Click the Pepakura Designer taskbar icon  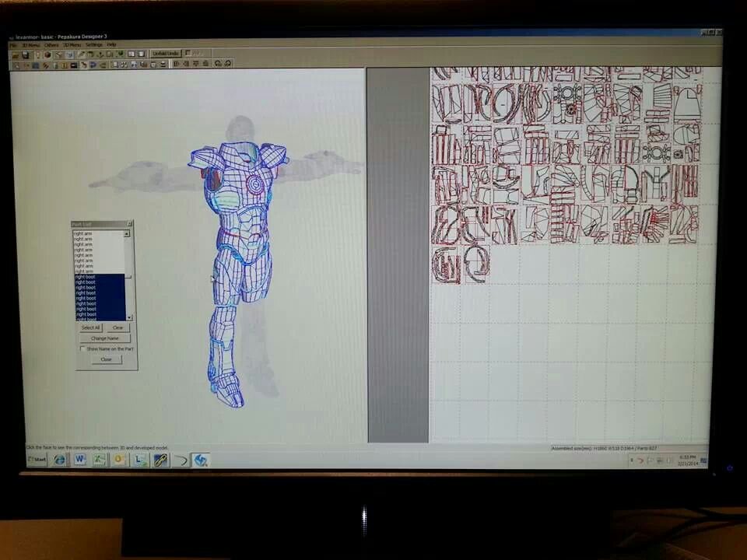(201, 460)
